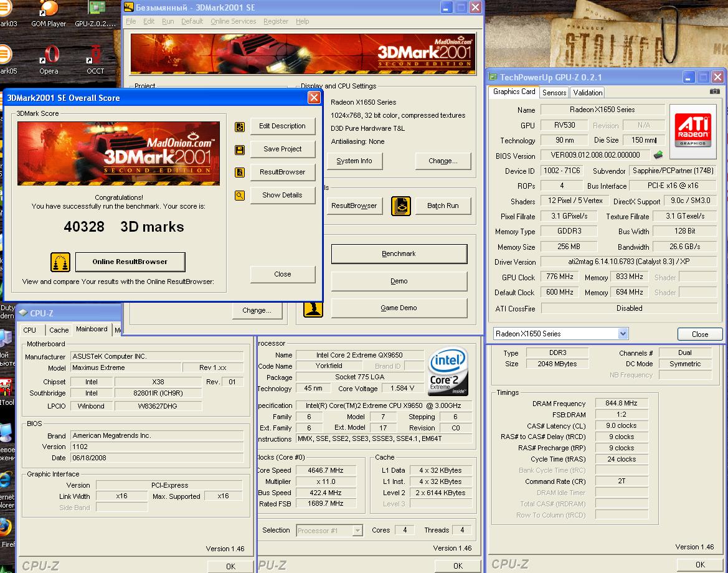Screen dimensions: 728x573
Task: Select the Graphics Card tab in GPU-Z
Action: tap(514, 92)
